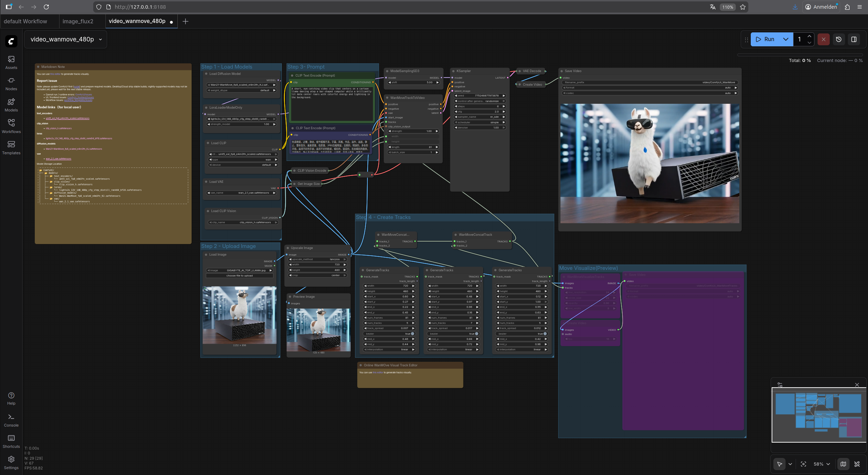Open the Models sidebar panel

[x=11, y=105]
